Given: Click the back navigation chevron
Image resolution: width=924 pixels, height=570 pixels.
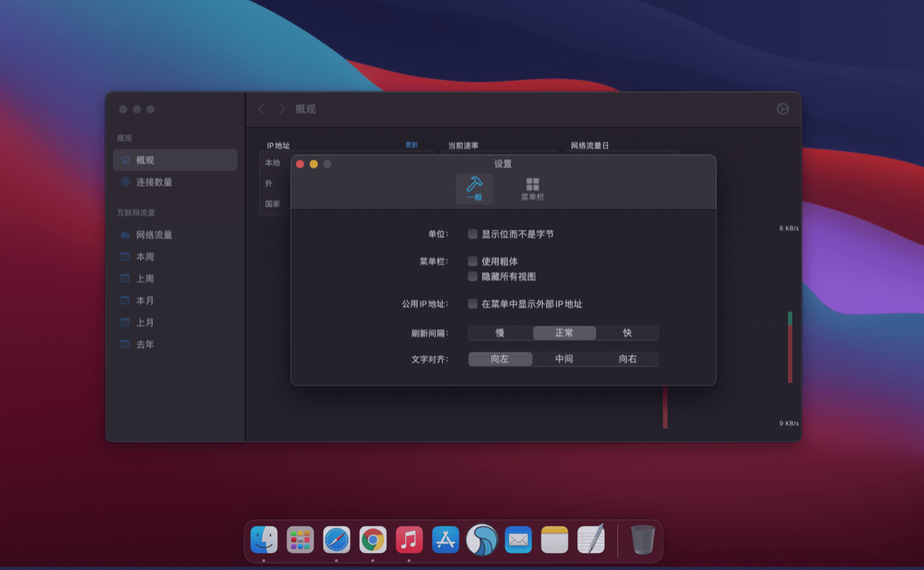Looking at the screenshot, I should 261,109.
